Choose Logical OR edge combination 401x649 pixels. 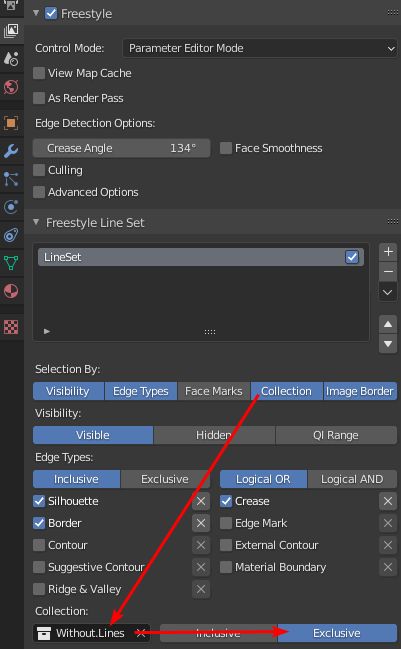tap(263, 479)
